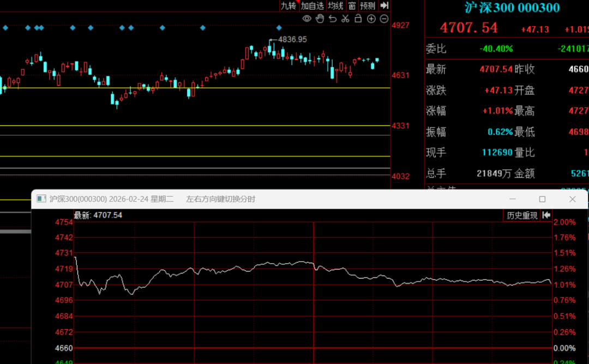Click the skip-to-start icon beside 历史重现

point(546,215)
